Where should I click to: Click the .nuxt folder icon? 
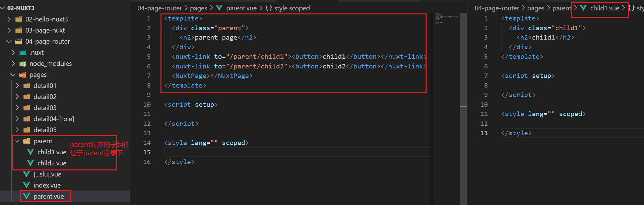[23, 53]
